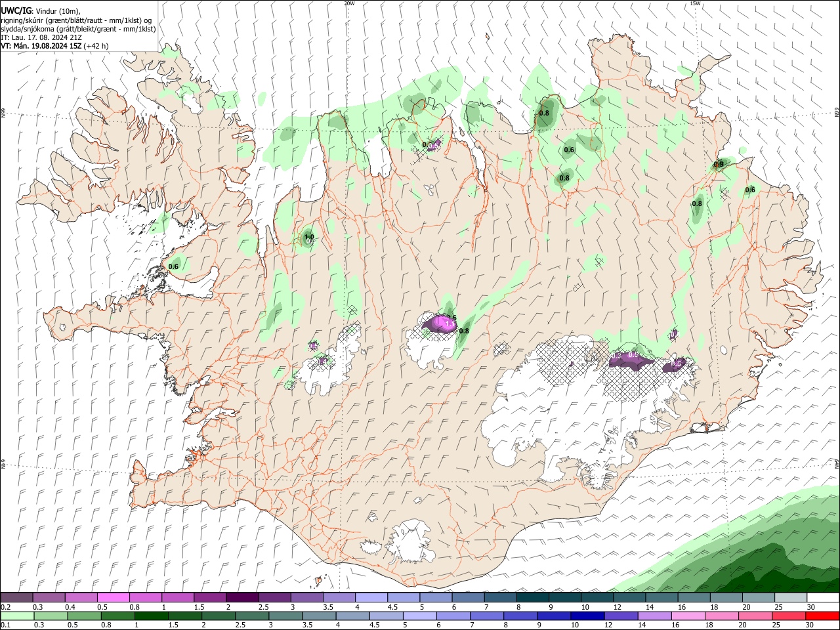Screen dimensions: 840x630
Task: Select lower scale swatch labeled 2.5
Action: click(252, 616)
